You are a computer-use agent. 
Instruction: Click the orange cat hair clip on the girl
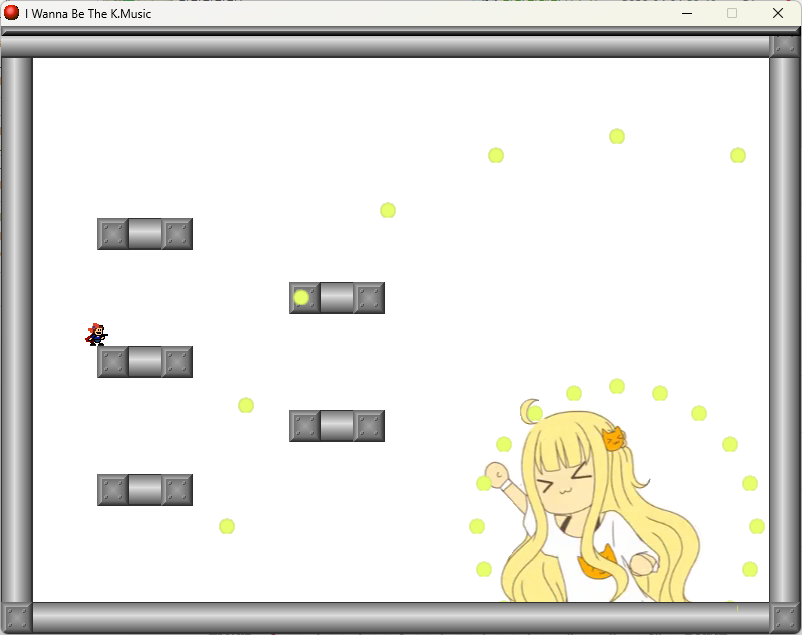614,439
